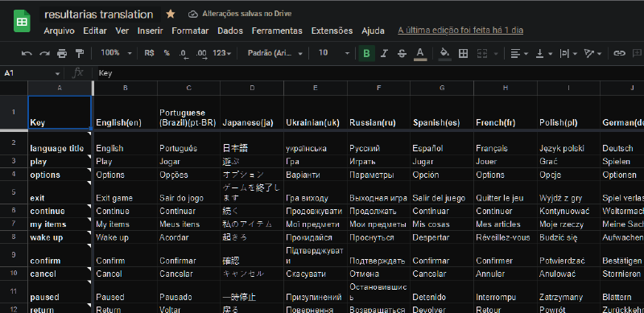This screenshot has height=313, width=644.
Task: Select column A header
Action: [60, 88]
